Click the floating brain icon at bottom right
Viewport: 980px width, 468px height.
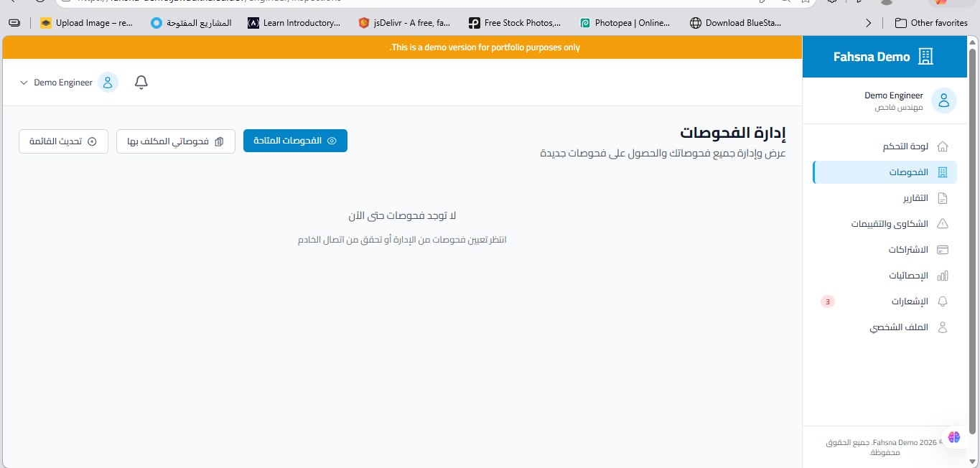(x=953, y=436)
